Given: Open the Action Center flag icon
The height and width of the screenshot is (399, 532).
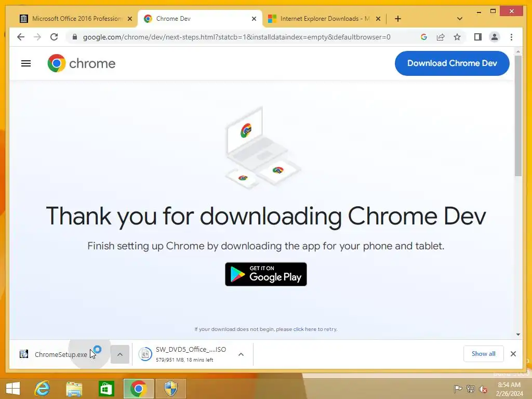Looking at the screenshot, I should tap(457, 389).
